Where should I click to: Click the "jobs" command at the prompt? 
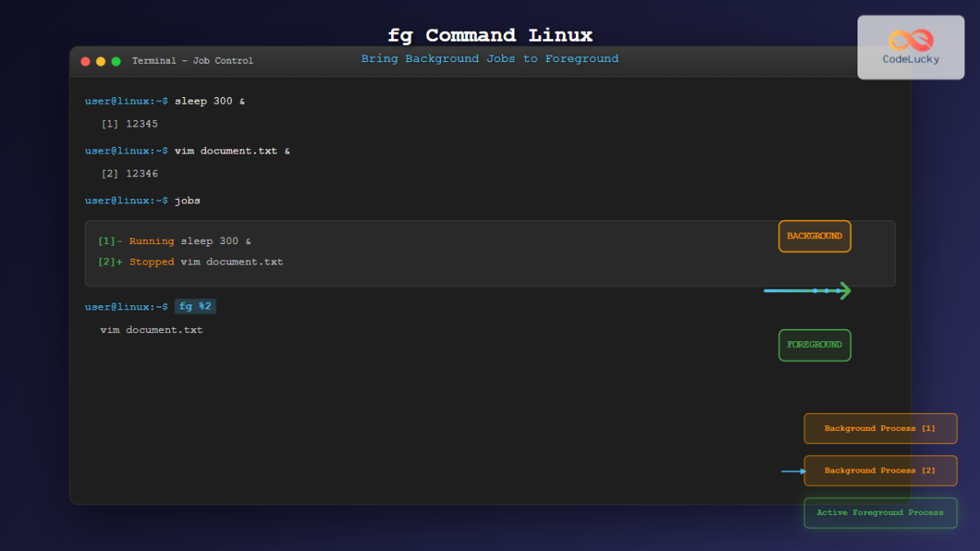click(187, 201)
